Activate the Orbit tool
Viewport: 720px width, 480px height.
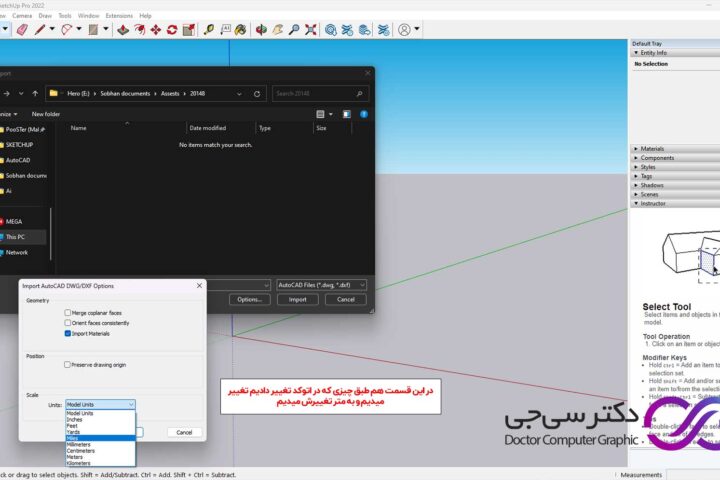(x=261, y=30)
